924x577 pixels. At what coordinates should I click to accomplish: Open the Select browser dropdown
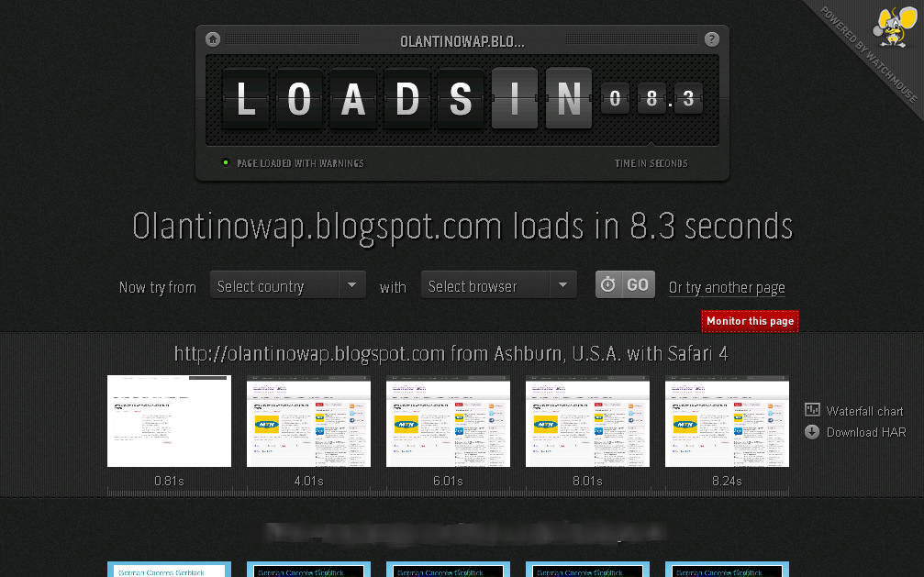[x=498, y=285]
